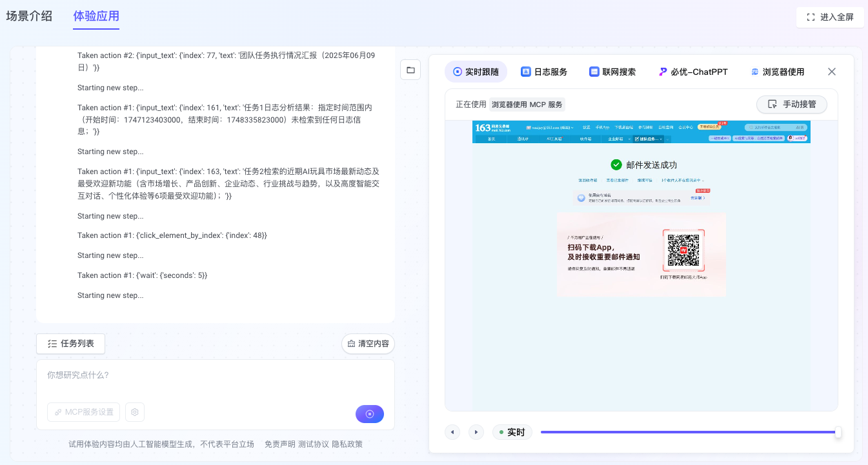Open the 收件箱 tab in 163 mail
This screenshot has height=465, width=868.
click(x=585, y=139)
